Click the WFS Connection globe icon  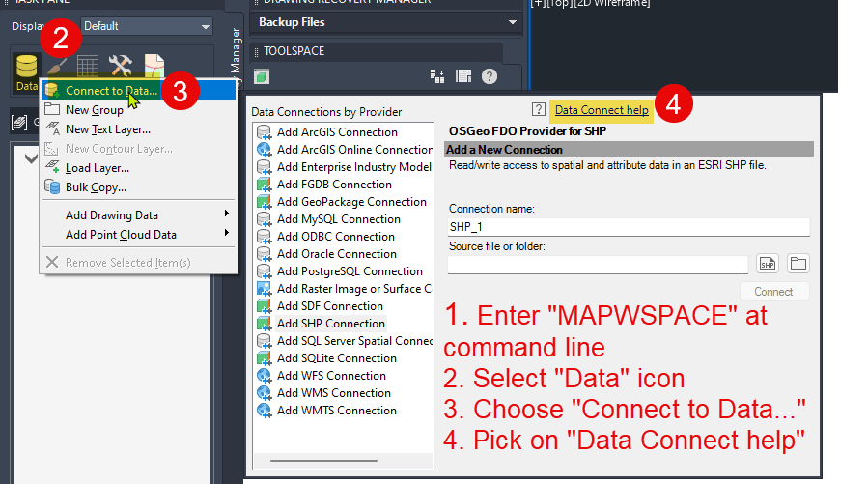click(264, 376)
